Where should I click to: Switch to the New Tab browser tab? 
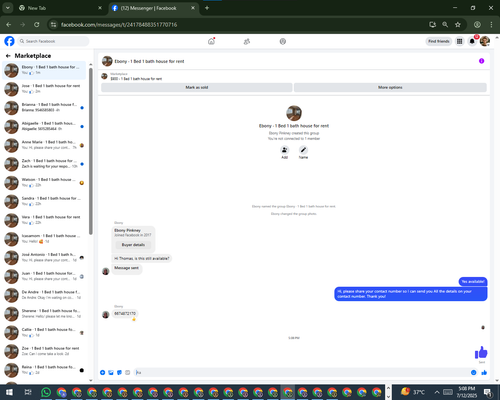(60, 8)
